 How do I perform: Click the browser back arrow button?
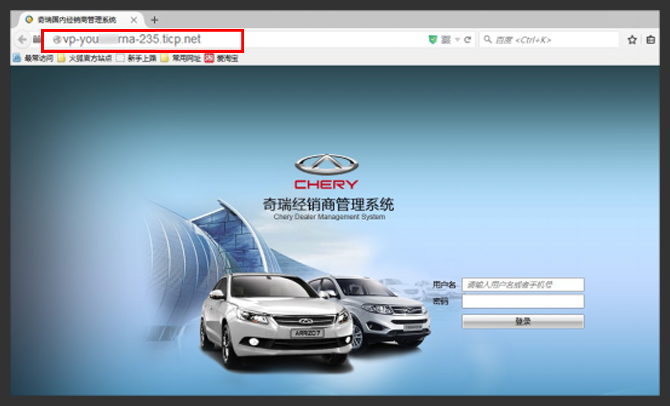tap(22, 40)
